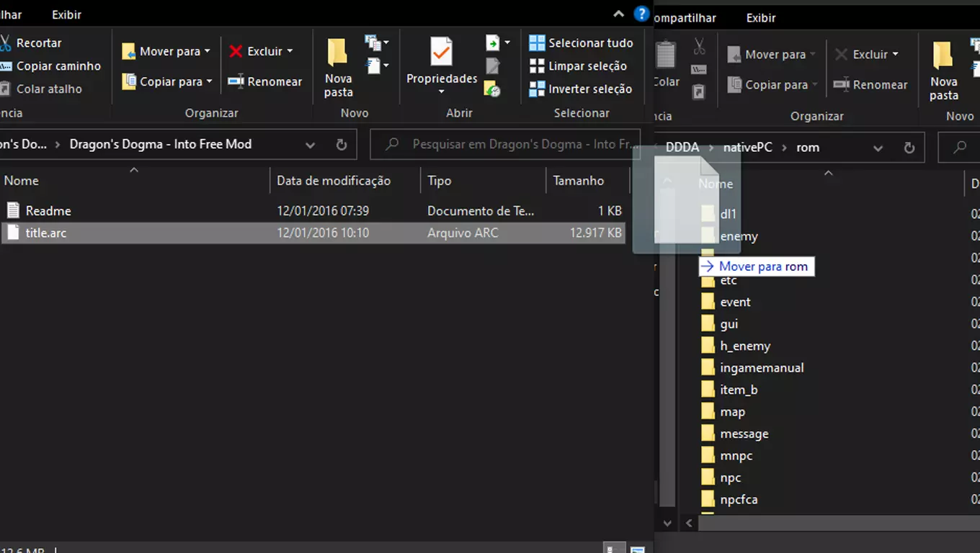Click Renomear in the left window ribbon
The height and width of the screenshot is (553, 980).
[x=265, y=81]
